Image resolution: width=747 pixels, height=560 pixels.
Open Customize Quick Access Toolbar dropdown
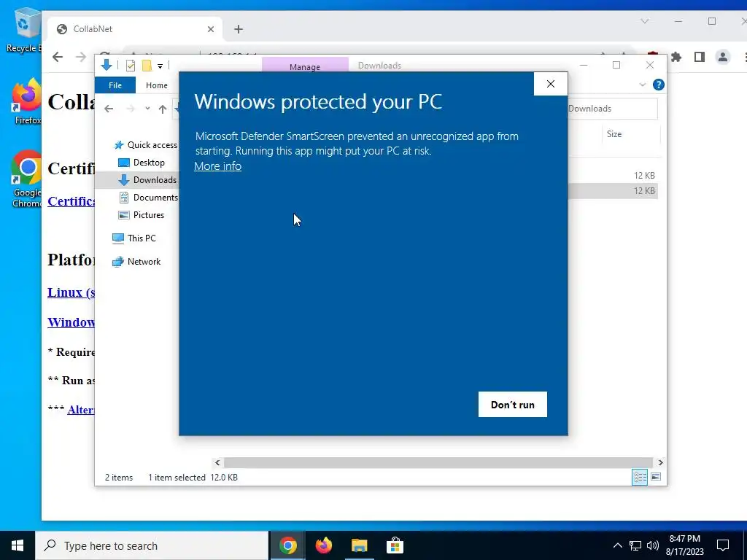(160, 66)
